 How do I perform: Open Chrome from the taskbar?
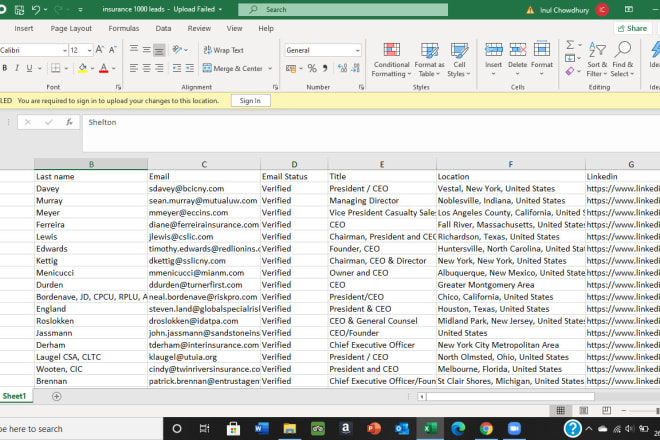click(x=486, y=429)
